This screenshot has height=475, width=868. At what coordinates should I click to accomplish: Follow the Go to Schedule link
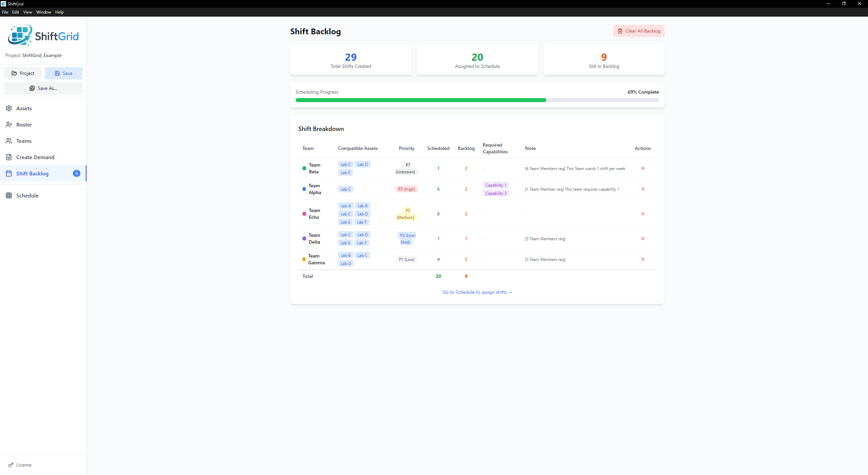[x=477, y=292]
